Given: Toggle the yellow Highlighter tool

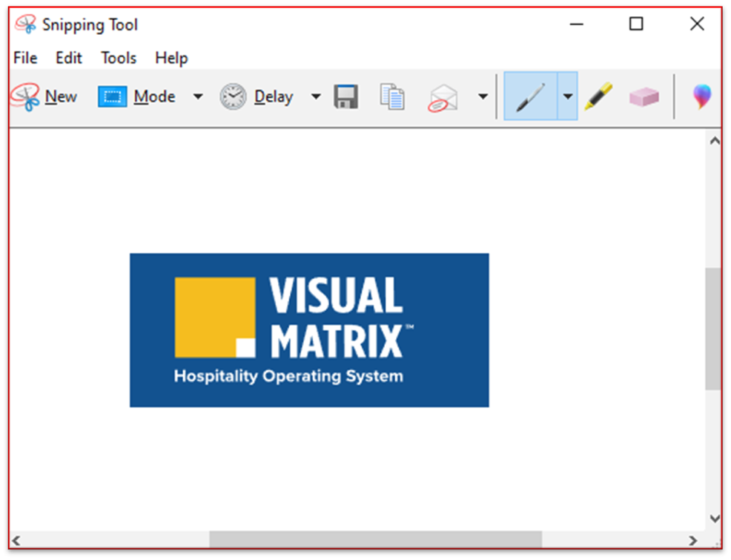Looking at the screenshot, I should (x=598, y=96).
